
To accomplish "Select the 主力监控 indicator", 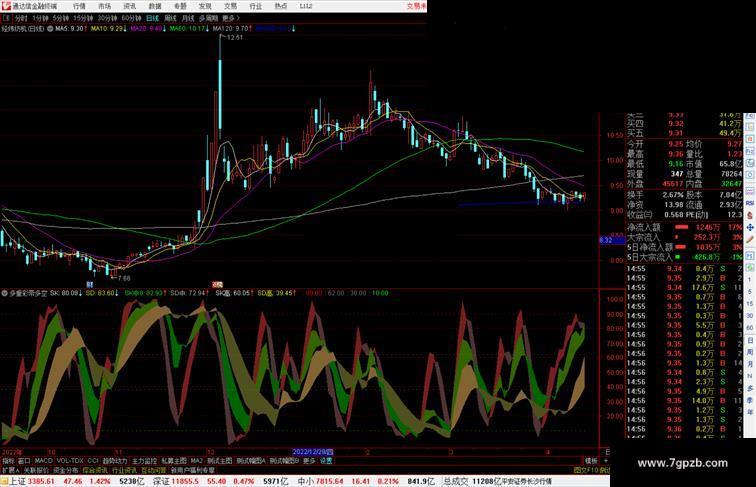I will (x=144, y=461).
